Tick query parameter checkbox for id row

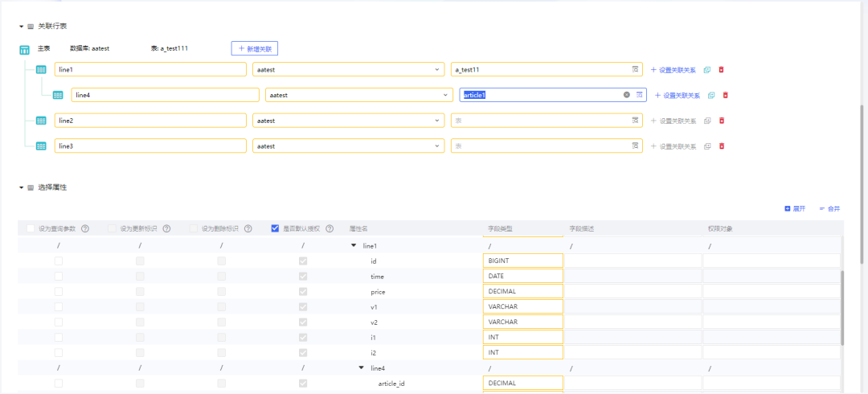point(59,261)
